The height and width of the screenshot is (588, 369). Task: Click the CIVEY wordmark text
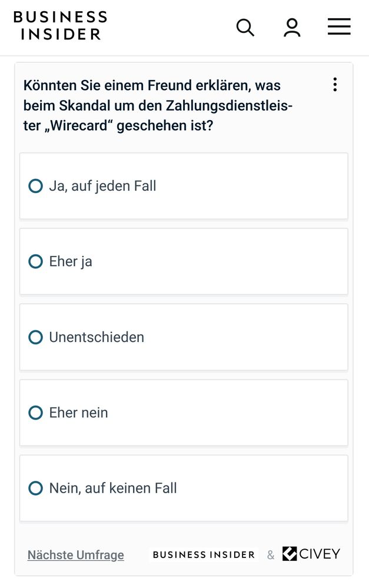click(x=320, y=554)
